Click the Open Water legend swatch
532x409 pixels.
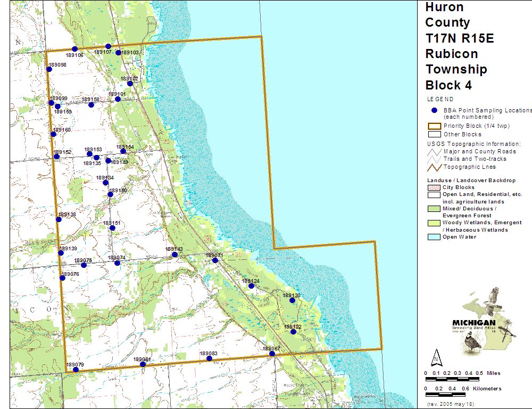pyautogui.click(x=434, y=237)
